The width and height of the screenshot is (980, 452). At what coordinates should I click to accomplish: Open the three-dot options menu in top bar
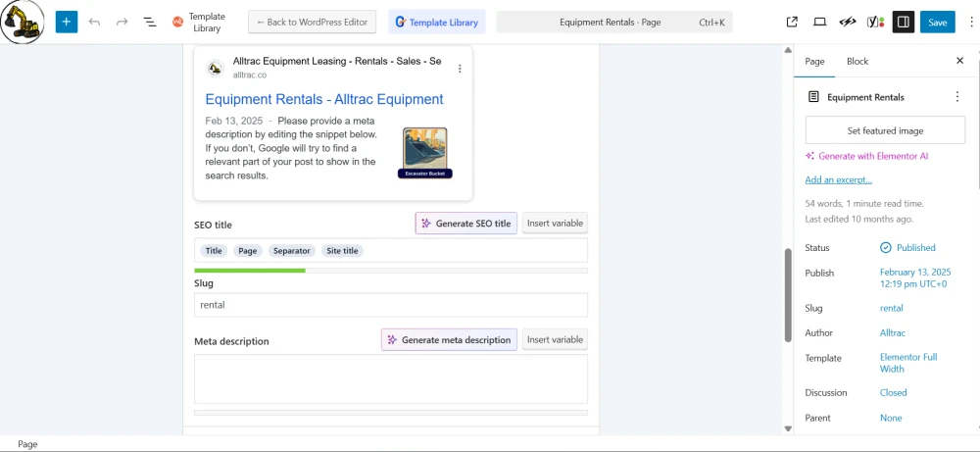[x=970, y=22]
